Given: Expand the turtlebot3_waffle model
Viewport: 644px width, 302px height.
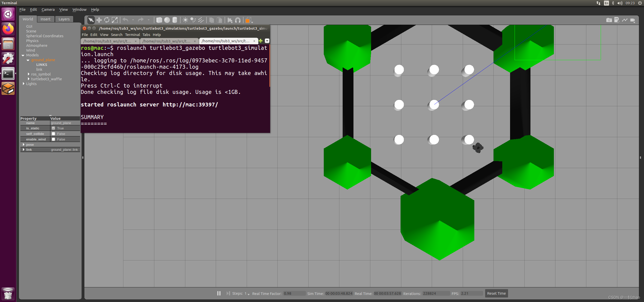Looking at the screenshot, I should click(29, 79).
